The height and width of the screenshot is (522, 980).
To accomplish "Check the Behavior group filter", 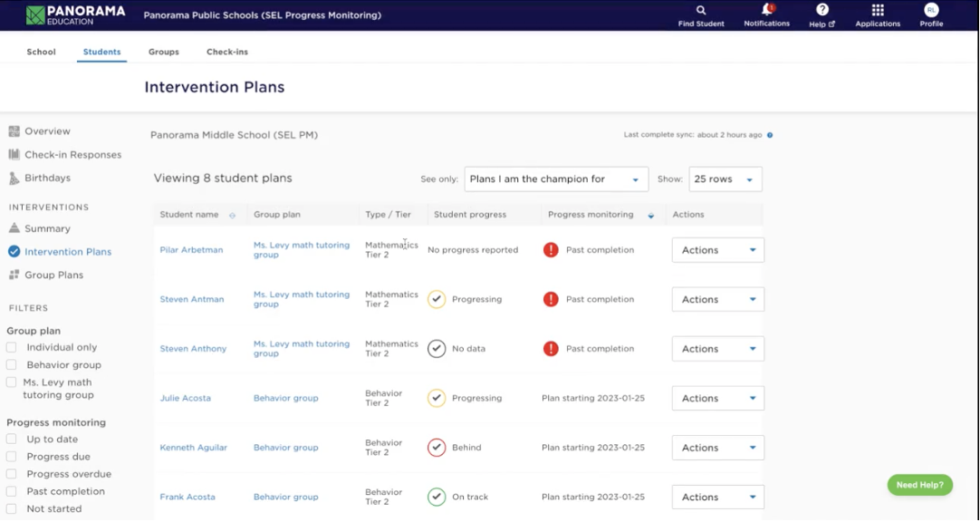I will 11,364.
